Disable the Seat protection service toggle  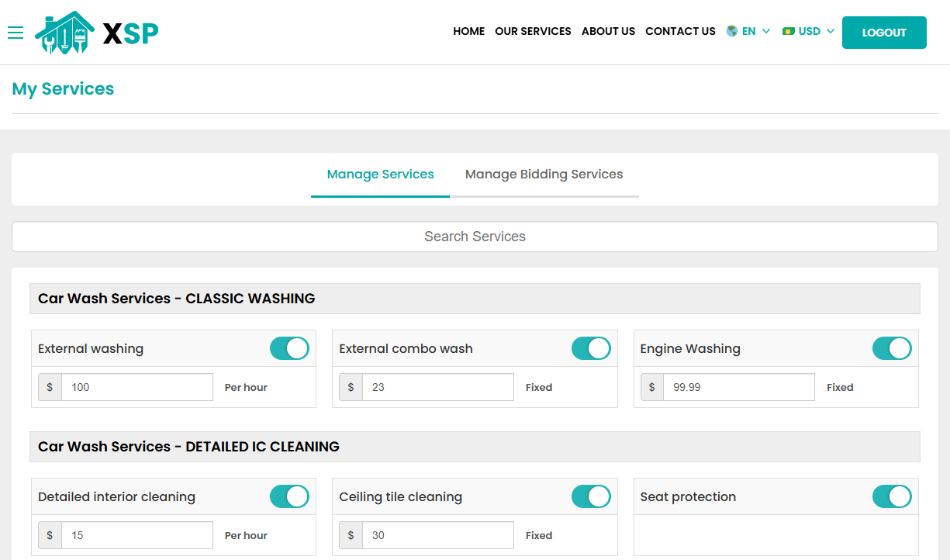point(892,496)
